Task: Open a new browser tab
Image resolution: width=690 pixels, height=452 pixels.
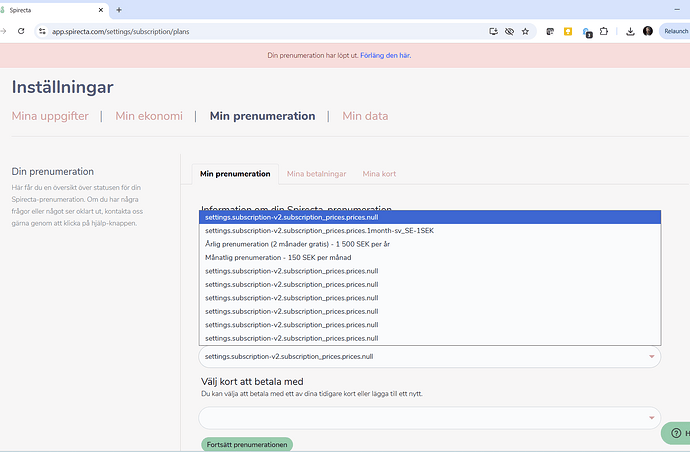Action: click(x=119, y=10)
